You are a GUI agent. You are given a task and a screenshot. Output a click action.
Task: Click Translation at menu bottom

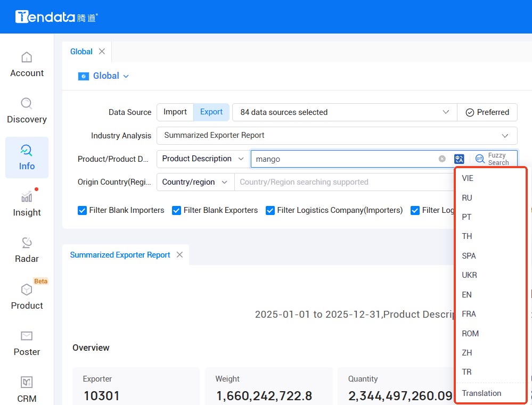pyautogui.click(x=481, y=393)
